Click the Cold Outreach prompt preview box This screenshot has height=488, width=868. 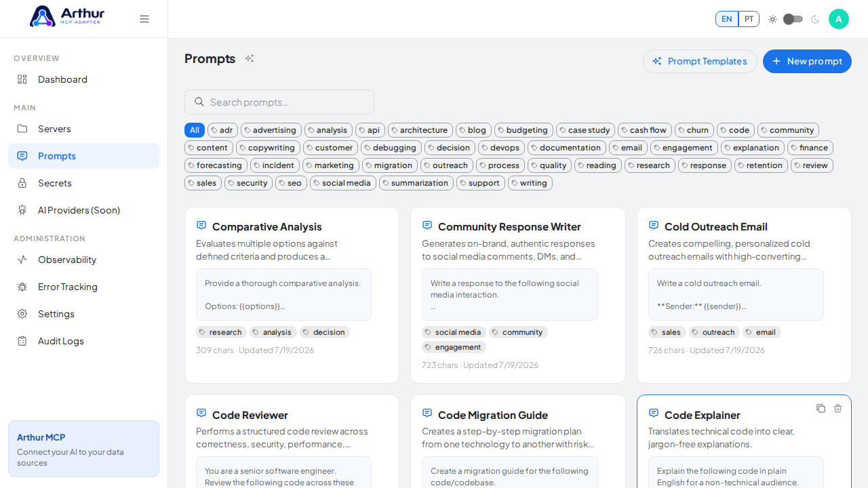[x=736, y=294]
